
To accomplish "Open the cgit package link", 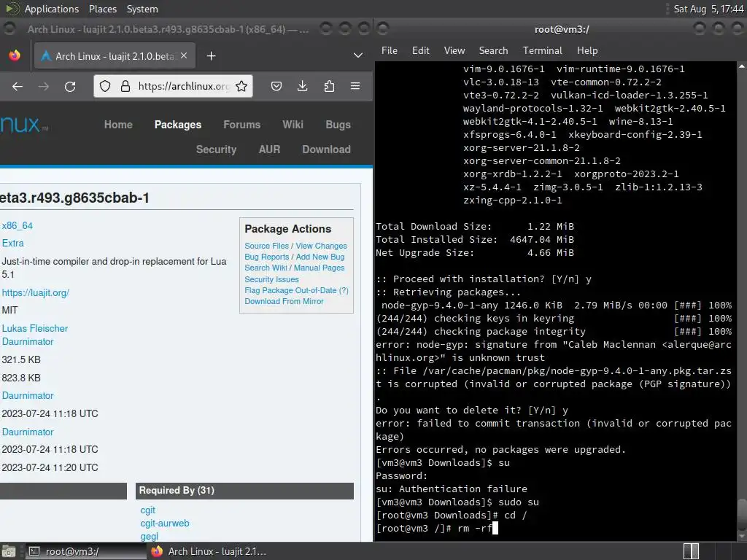I will [147, 510].
